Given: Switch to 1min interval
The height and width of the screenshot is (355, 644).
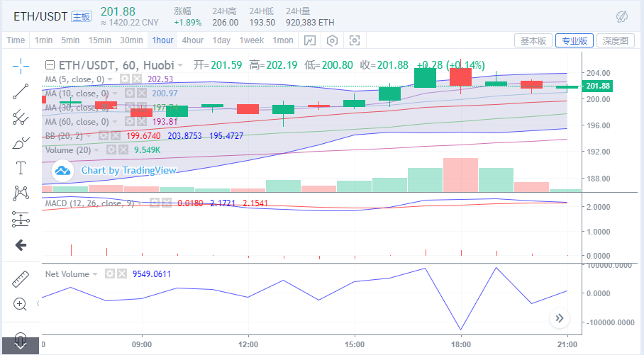Looking at the screenshot, I should [43, 40].
